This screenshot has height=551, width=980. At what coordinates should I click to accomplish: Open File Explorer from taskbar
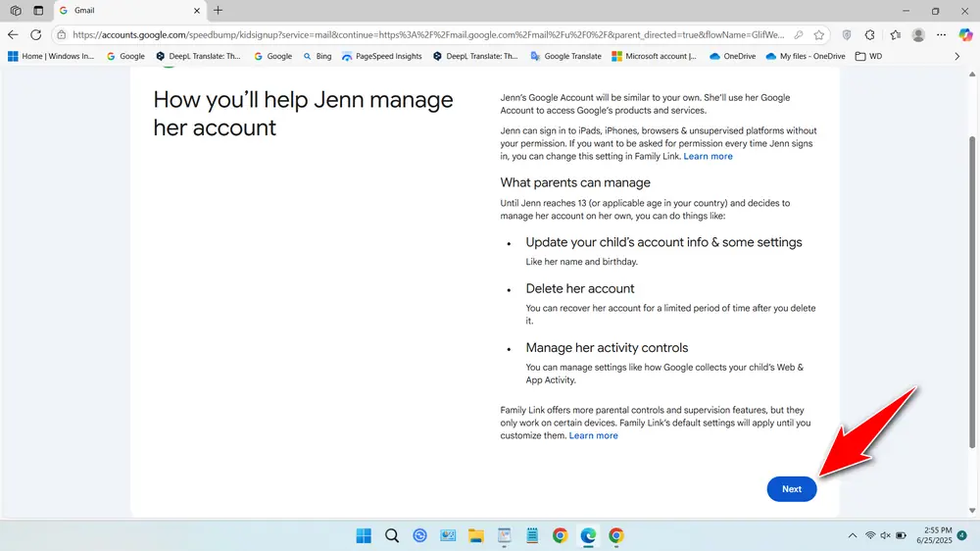click(x=476, y=536)
